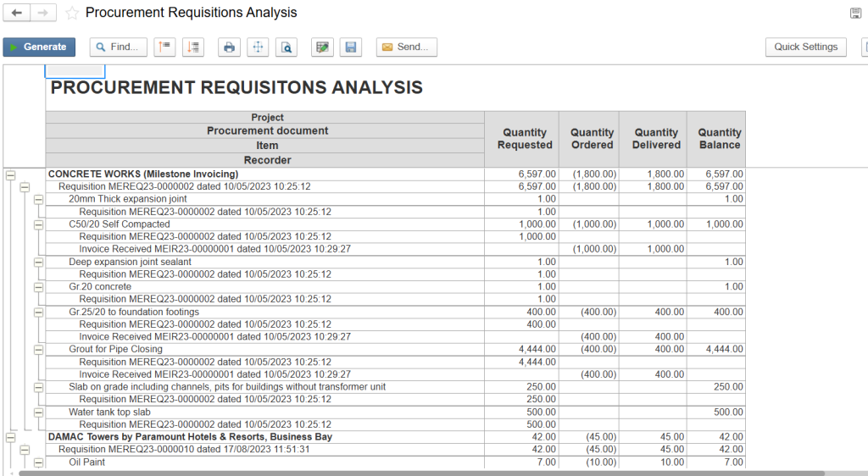
Task: Click the expand all groups toolbar icon
Action: (x=193, y=47)
